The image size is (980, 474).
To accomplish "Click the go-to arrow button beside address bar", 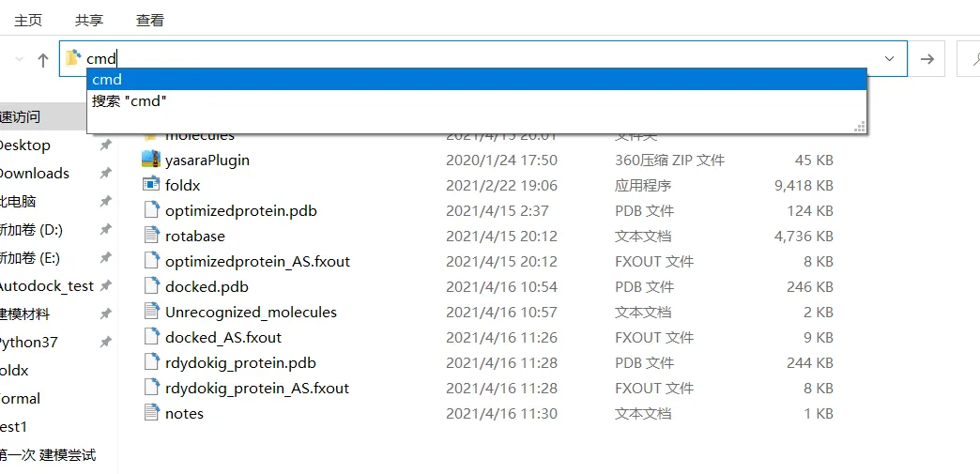I will tap(928, 59).
